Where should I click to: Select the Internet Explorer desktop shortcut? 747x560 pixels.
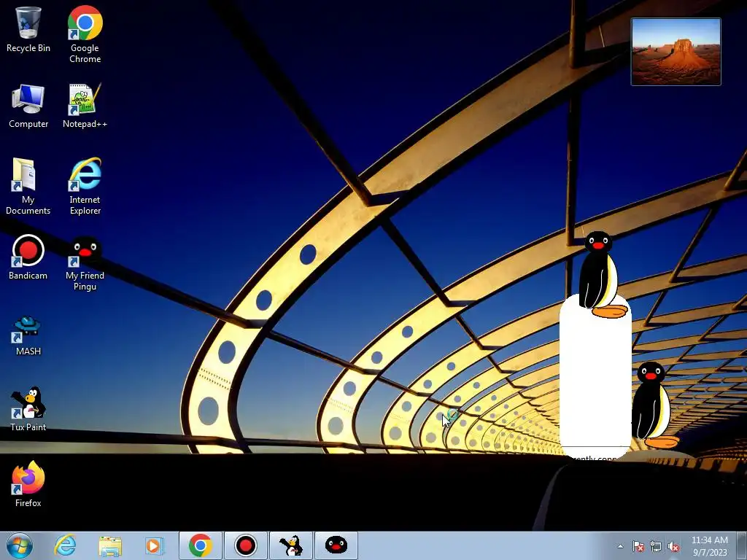[85, 186]
